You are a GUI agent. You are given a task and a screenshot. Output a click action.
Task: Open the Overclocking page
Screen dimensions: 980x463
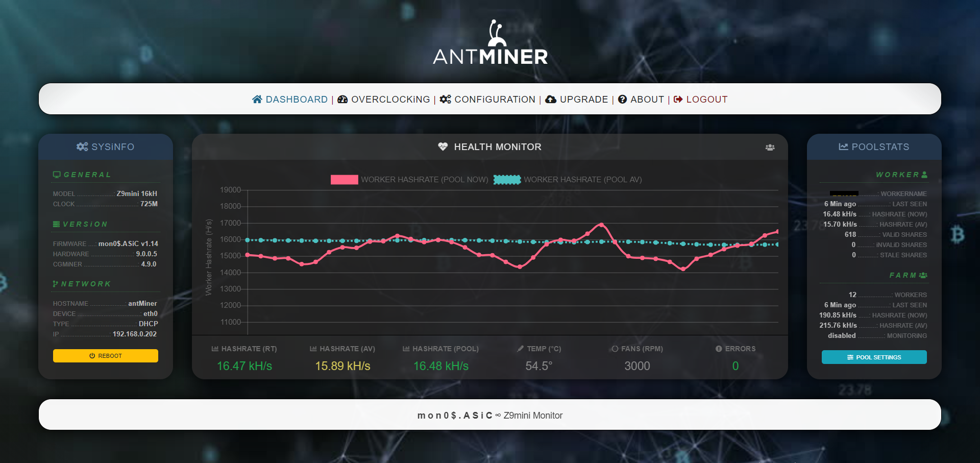pyautogui.click(x=384, y=100)
